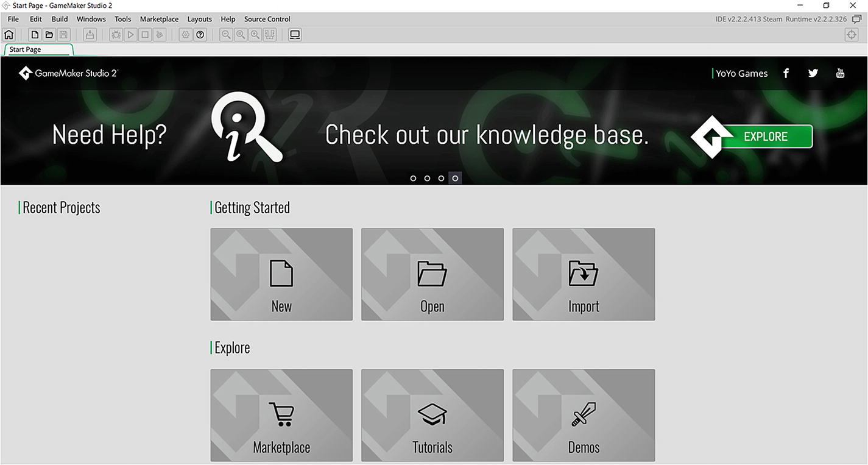The width and height of the screenshot is (868, 465).
Task: Close the GameMaker Studio 2 window
Action: [853, 5]
